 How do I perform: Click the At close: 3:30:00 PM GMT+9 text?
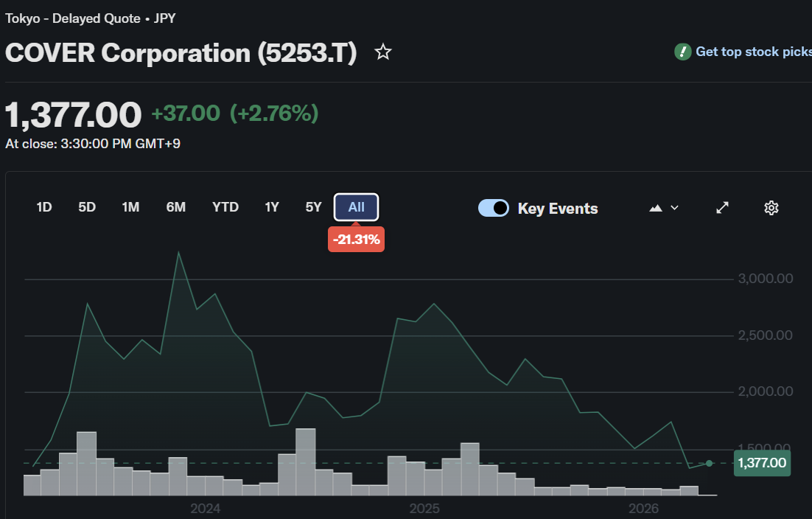point(93,144)
